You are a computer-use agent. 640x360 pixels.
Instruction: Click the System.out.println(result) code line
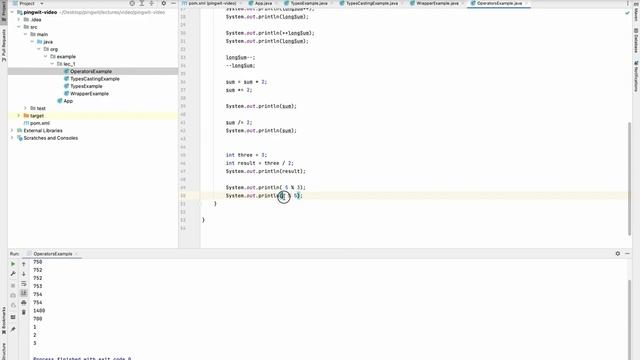[x=265, y=171]
